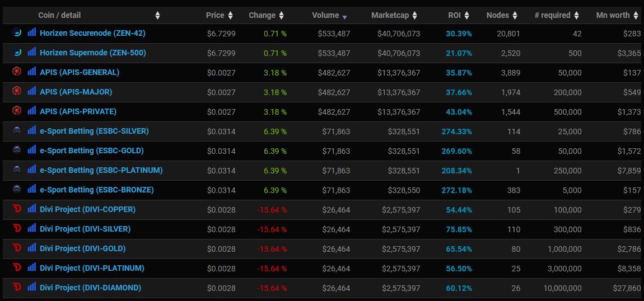The width and height of the screenshot is (644, 301).
Task: Open Divi Project (DIVI-SILVER) link
Action: point(85,229)
